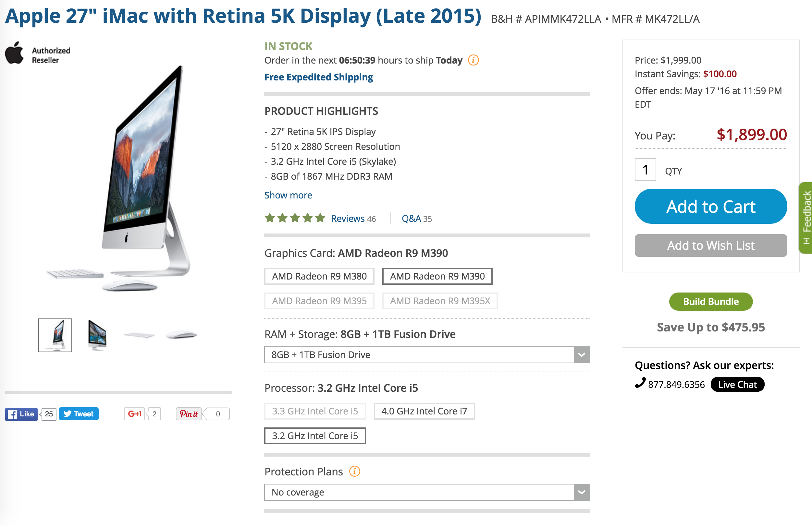This screenshot has height=526, width=812.
Task: Select the keyboard product thumbnail
Action: [139, 335]
